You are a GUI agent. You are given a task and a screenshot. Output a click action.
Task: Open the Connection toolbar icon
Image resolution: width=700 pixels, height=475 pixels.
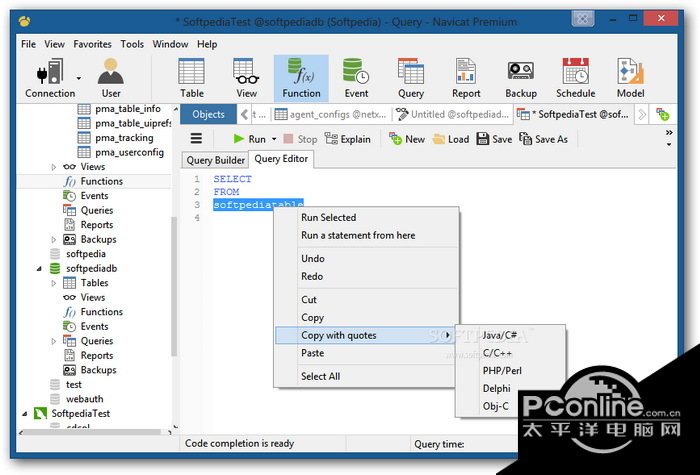tap(50, 78)
